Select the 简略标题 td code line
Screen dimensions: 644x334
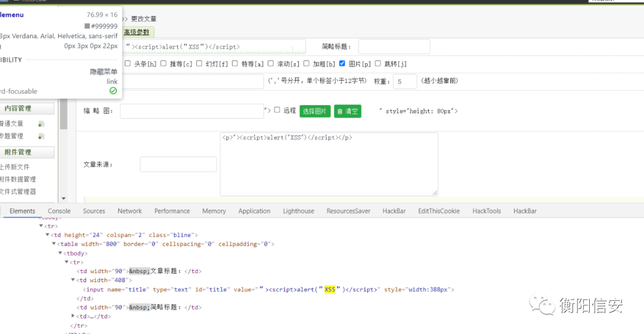[139, 307]
